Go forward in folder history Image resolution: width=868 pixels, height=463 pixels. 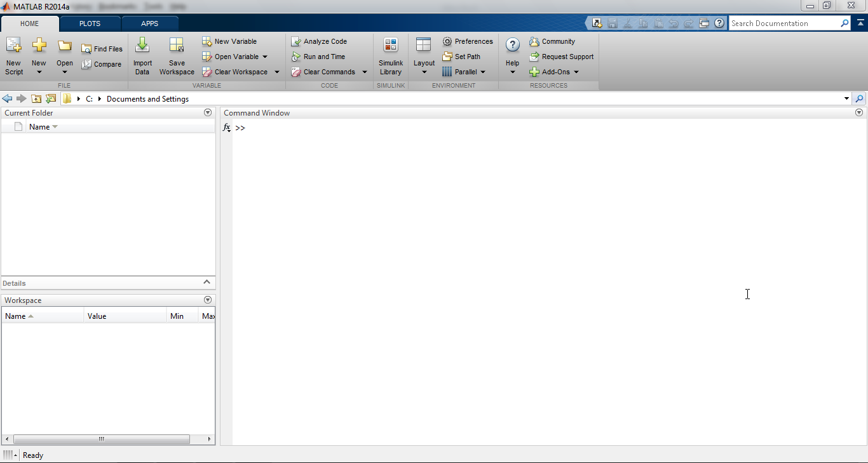click(22, 98)
